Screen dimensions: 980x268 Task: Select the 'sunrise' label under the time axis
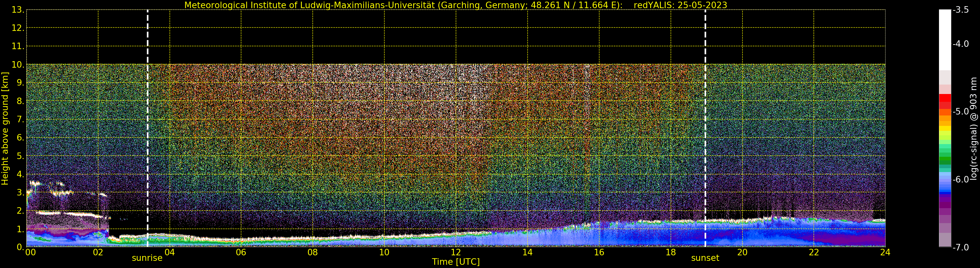[x=147, y=258]
